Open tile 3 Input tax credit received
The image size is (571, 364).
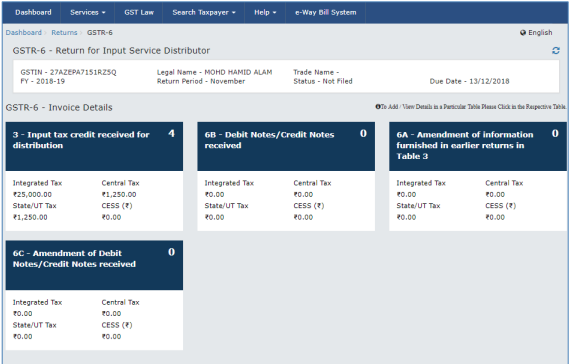tap(94, 146)
